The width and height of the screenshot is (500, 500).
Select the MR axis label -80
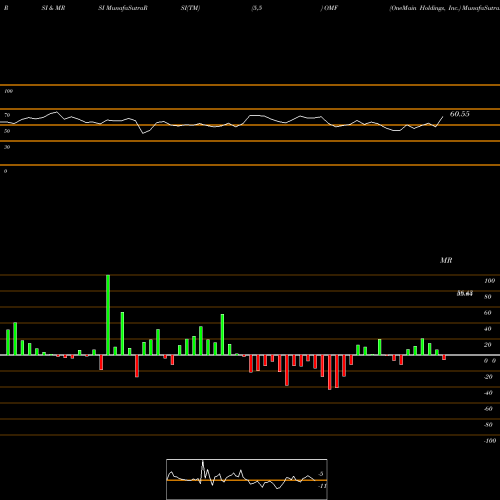point(488,425)
